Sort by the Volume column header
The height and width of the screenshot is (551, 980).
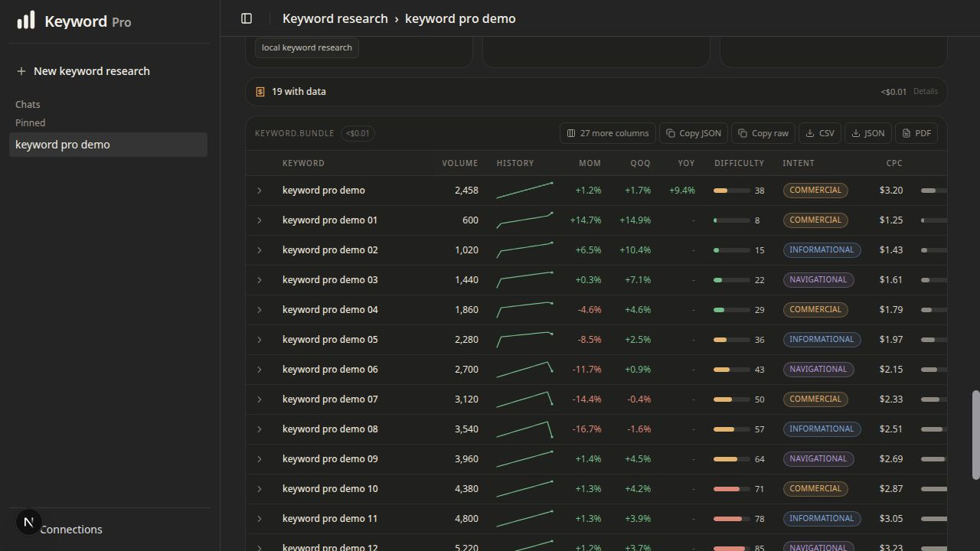[x=460, y=163]
